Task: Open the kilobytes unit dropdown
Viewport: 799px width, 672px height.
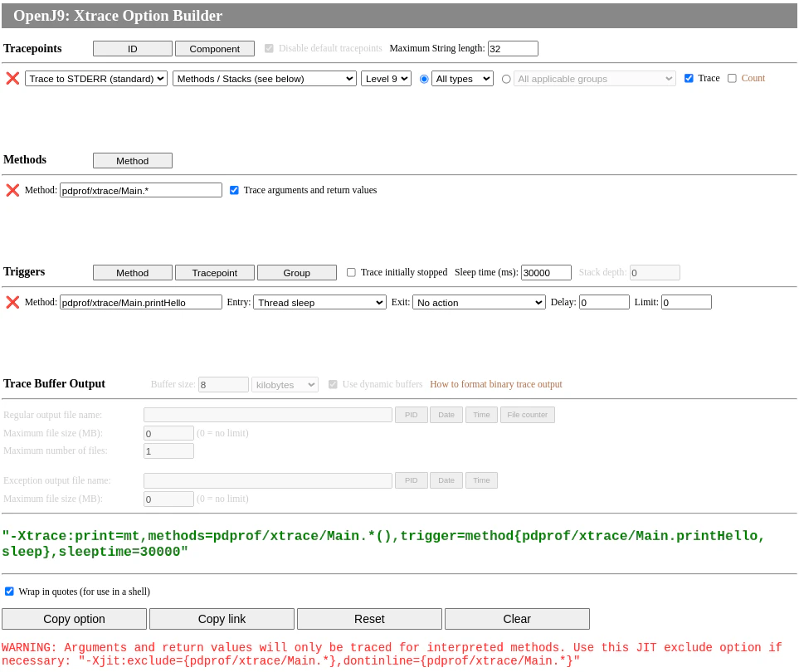Action: (285, 385)
